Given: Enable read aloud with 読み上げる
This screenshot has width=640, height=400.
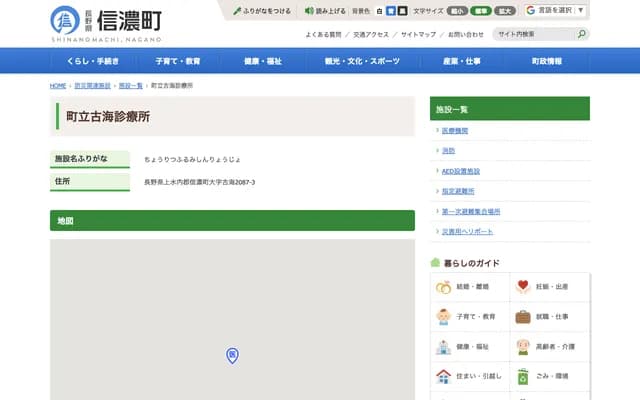Looking at the screenshot, I should click(x=324, y=10).
